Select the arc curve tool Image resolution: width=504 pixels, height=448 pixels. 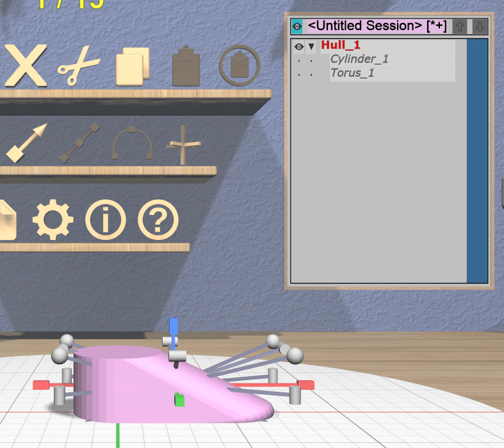pyautogui.click(x=132, y=143)
